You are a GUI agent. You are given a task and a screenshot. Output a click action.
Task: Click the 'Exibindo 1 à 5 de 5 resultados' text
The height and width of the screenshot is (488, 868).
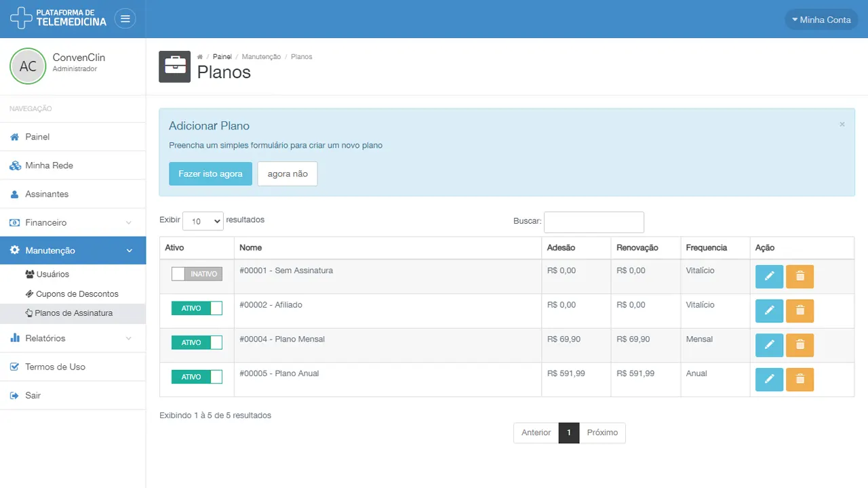tap(215, 415)
